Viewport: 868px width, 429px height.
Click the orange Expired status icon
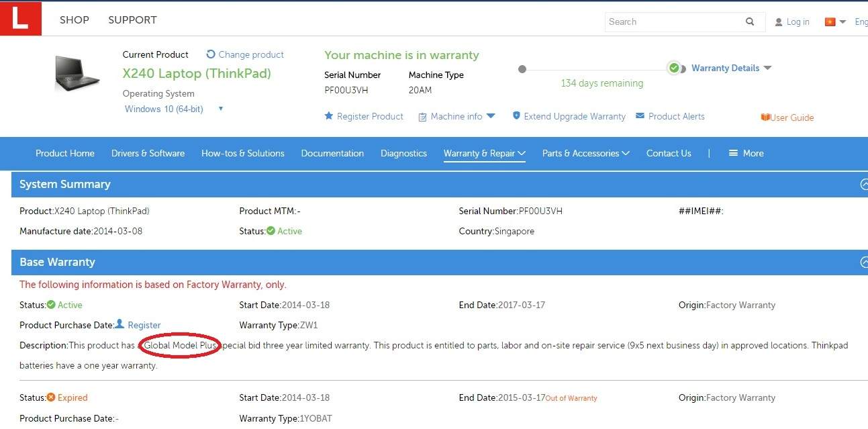[x=51, y=397]
